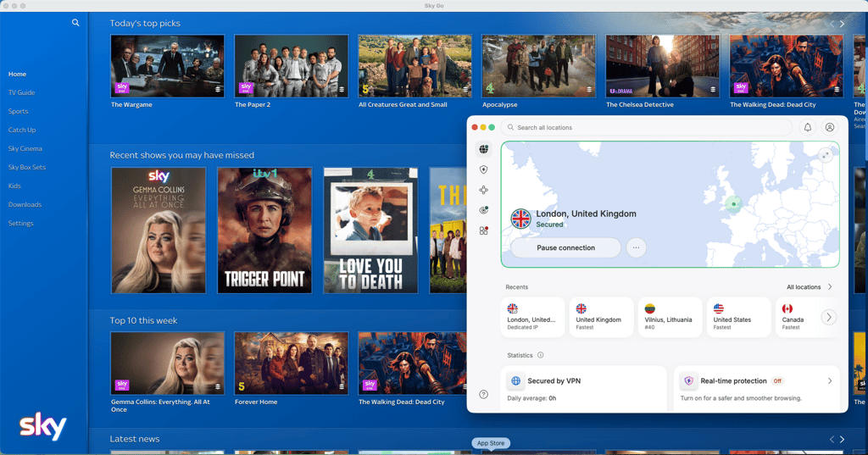
Task: Open Sky Box Sets in the sidebar
Action: 27,167
